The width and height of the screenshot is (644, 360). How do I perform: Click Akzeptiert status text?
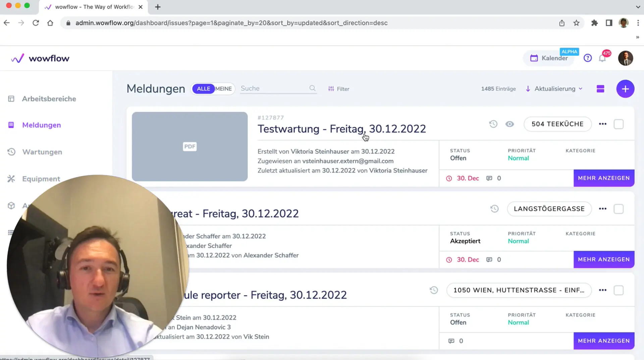click(465, 241)
